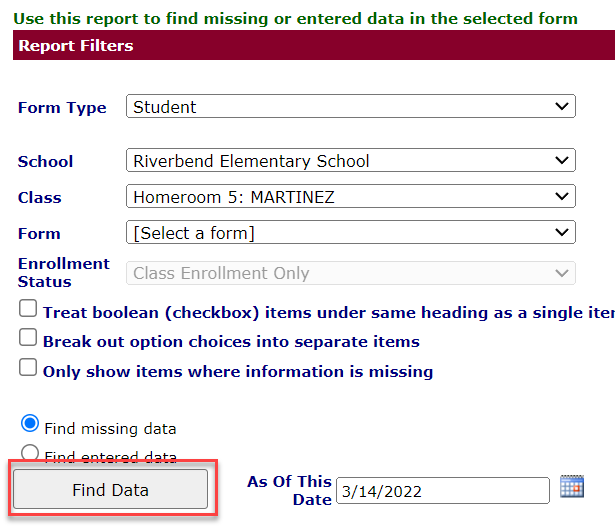The width and height of the screenshot is (615, 529).
Task: Choose the Find entered data radio option
Action: (30, 452)
